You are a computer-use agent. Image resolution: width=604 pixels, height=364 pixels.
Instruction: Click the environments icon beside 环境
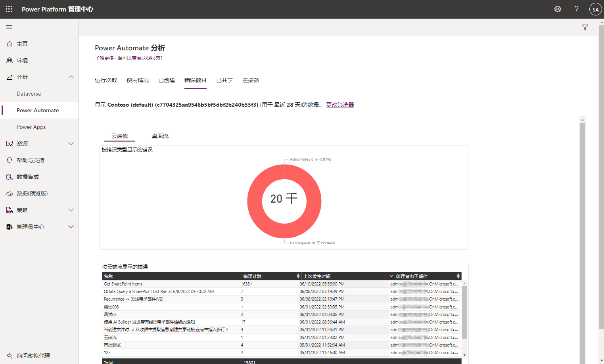point(10,60)
